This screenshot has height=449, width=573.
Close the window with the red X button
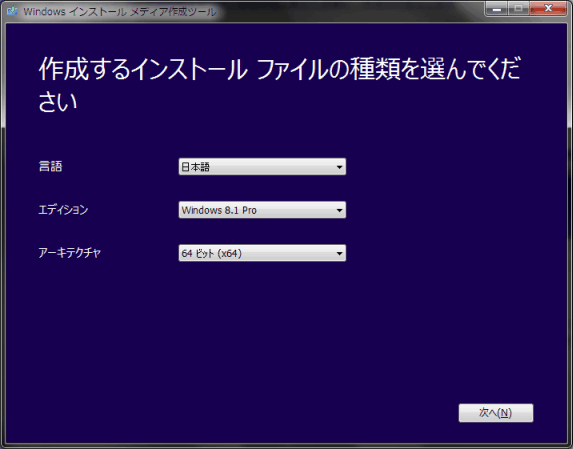coord(548,8)
